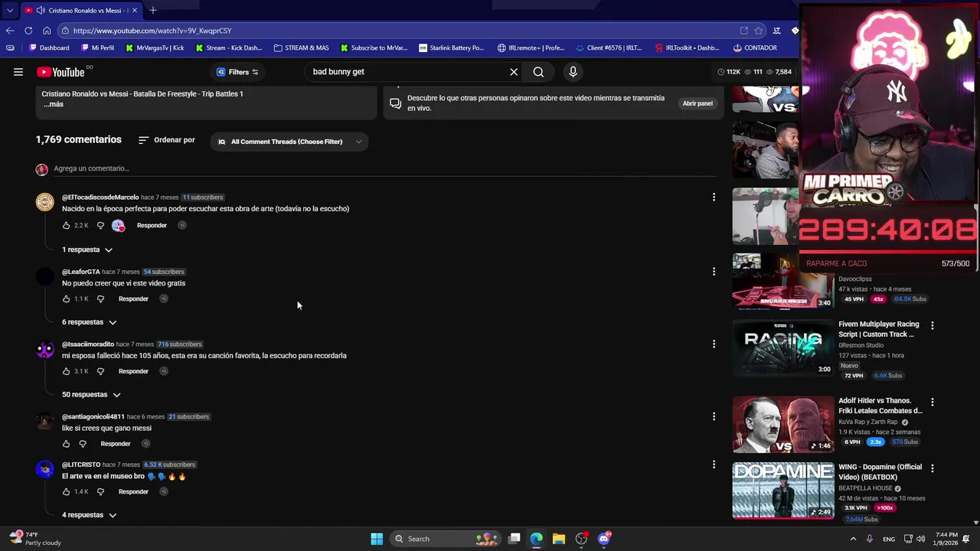The image size is (980, 551).
Task: Open 'All Comment Threads (Choose Filter)' dropdown
Action: [x=289, y=142]
